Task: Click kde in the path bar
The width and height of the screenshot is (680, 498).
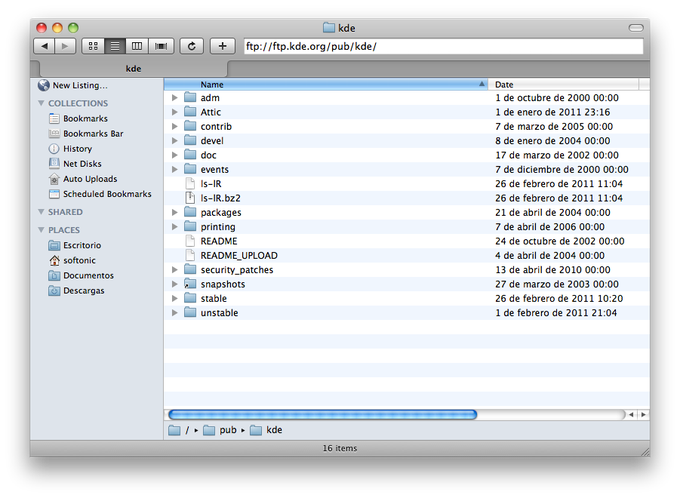Action: click(266, 430)
